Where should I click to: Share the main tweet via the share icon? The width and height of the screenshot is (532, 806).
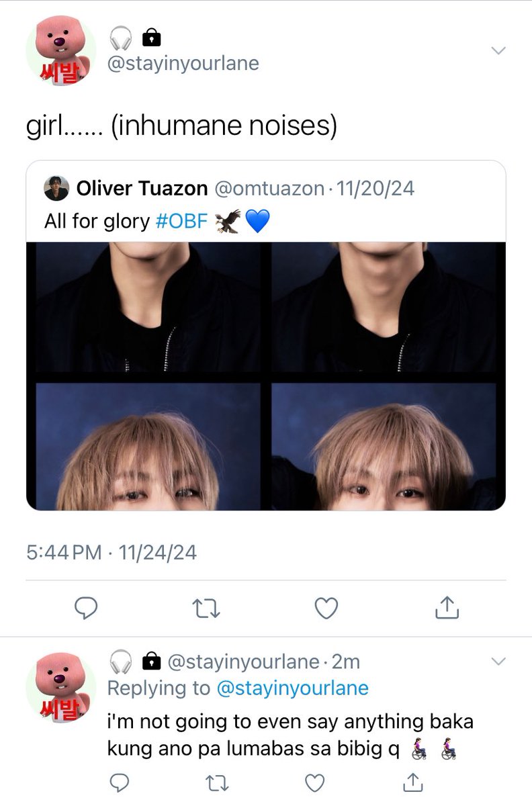tap(446, 607)
